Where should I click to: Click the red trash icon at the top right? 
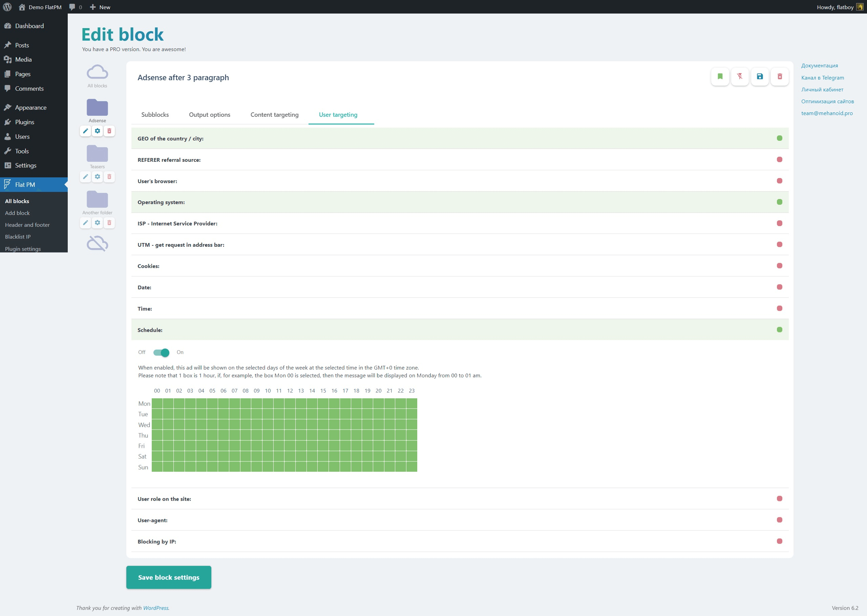pyautogui.click(x=780, y=76)
